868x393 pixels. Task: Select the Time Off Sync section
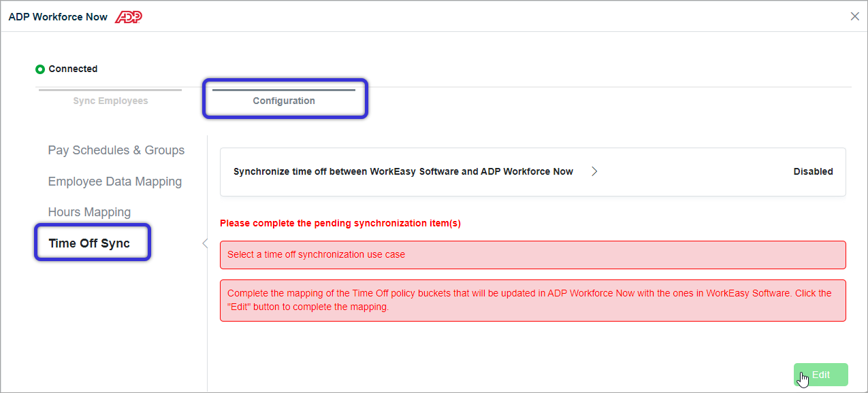[x=89, y=243]
